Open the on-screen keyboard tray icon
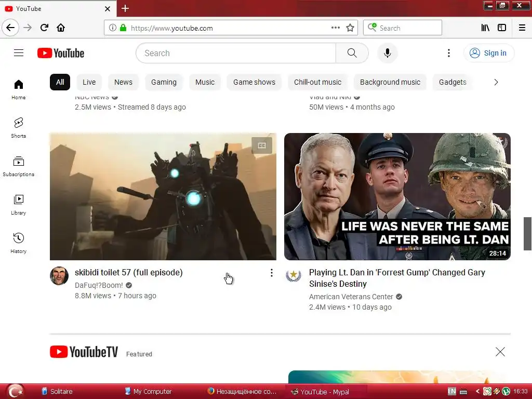The height and width of the screenshot is (399, 532). click(463, 392)
